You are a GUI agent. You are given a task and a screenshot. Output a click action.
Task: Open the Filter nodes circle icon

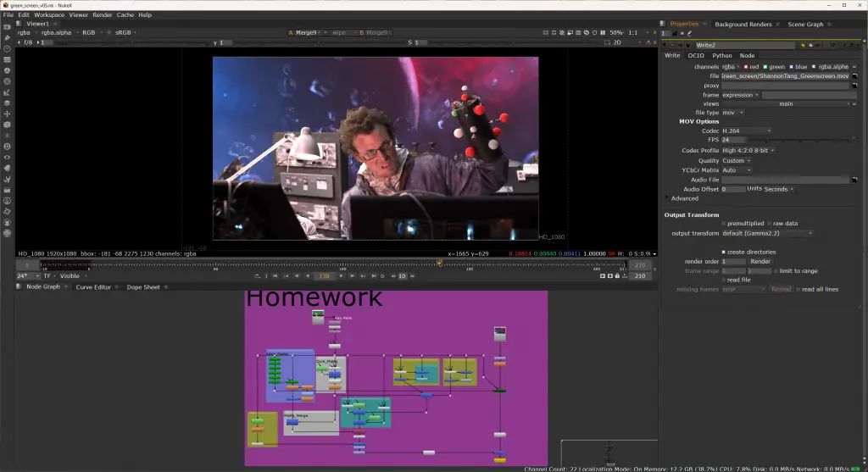coord(7,81)
